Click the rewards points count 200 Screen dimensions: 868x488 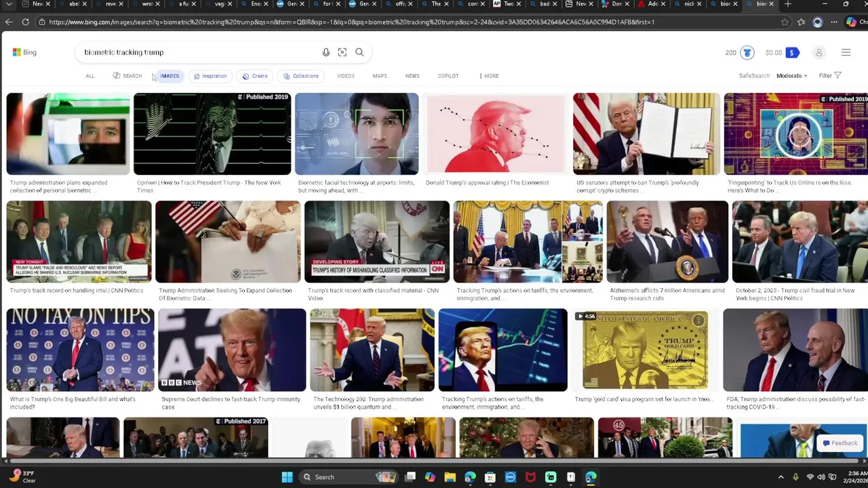click(730, 52)
